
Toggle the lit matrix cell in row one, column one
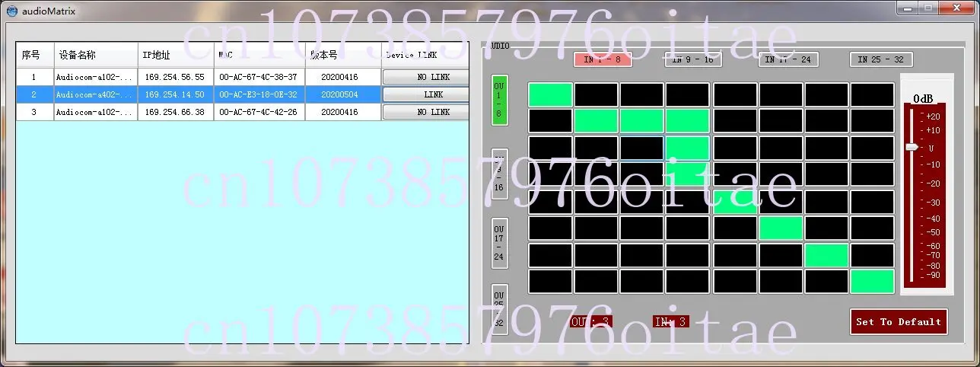pos(550,94)
